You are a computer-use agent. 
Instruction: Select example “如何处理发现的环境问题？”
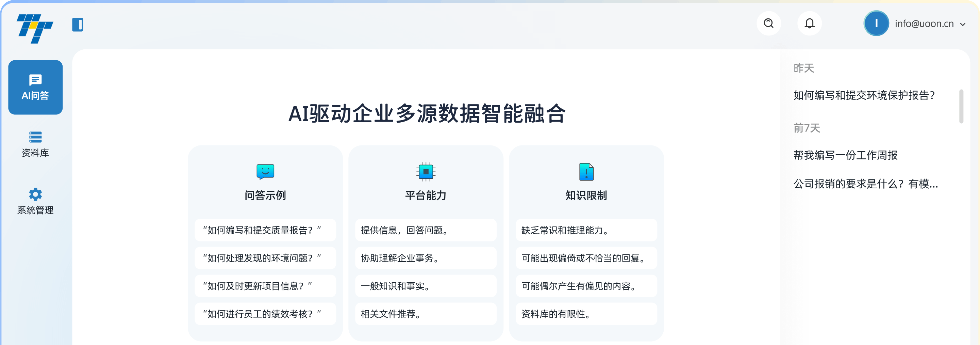click(265, 258)
